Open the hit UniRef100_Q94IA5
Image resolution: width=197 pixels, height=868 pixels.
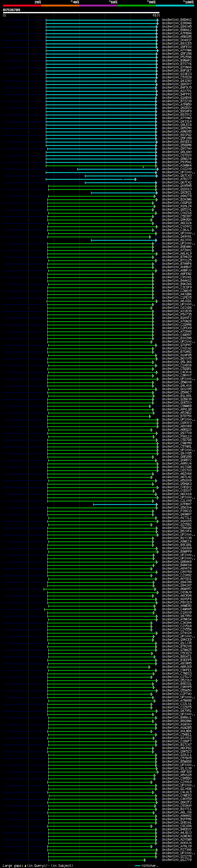tap(177, 26)
